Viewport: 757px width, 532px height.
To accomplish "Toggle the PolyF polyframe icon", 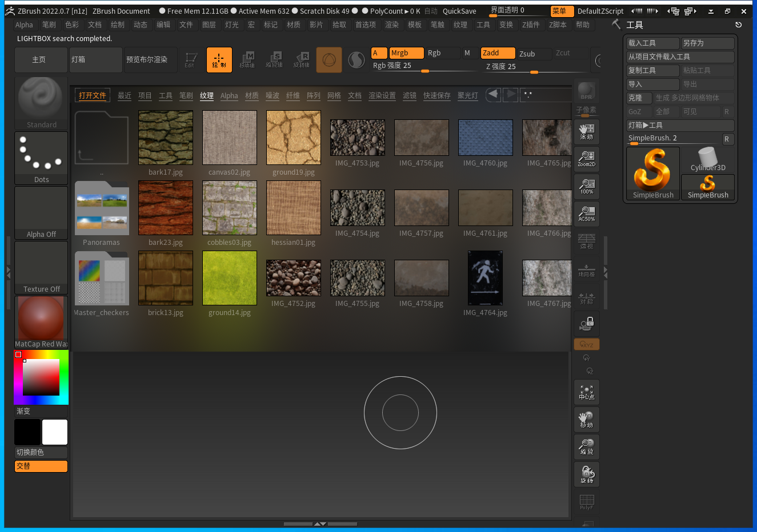I will coord(587,502).
